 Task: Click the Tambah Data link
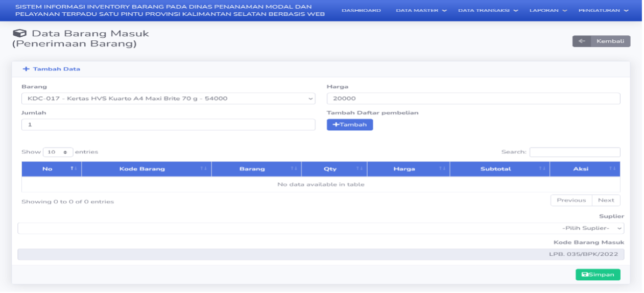tap(52, 69)
